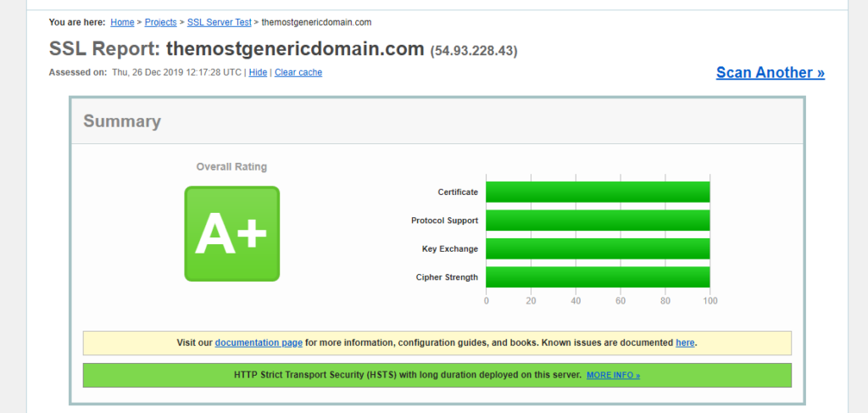Select the IP address 54.93.228.43
Image resolution: width=868 pixels, height=413 pixels.
click(474, 51)
